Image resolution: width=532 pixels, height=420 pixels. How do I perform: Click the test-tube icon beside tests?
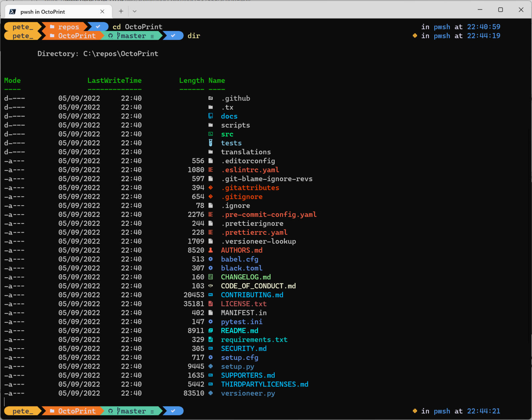click(211, 143)
